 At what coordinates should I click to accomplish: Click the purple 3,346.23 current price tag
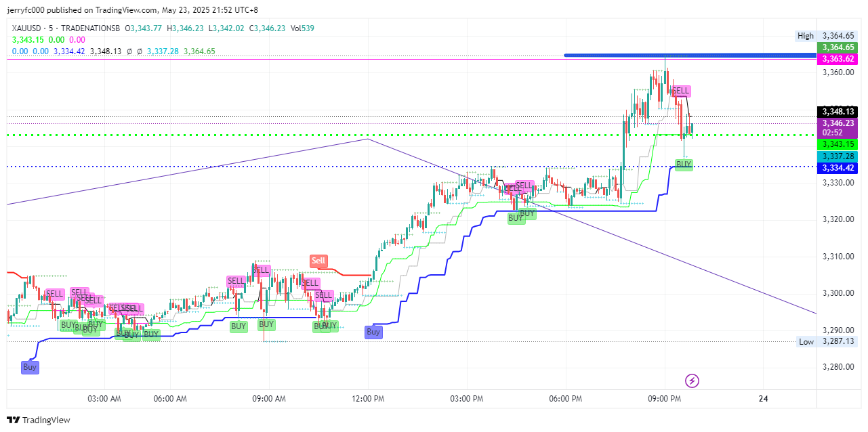pos(838,123)
